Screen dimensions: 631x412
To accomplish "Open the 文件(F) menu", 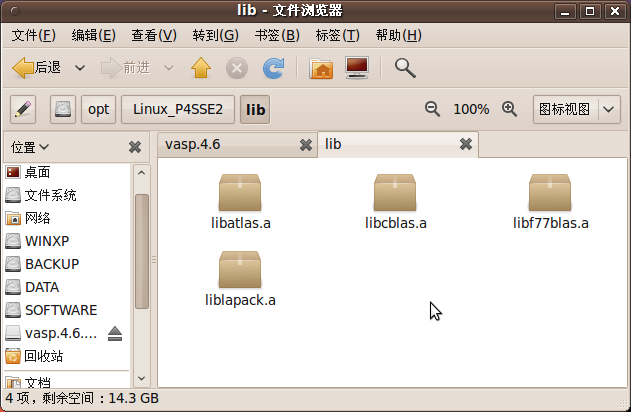I will point(33,35).
